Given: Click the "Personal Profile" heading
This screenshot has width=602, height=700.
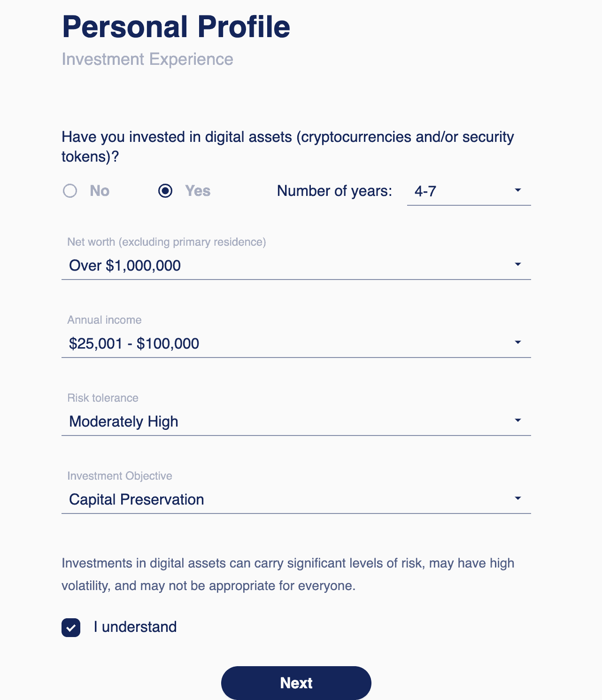Looking at the screenshot, I should (x=176, y=27).
